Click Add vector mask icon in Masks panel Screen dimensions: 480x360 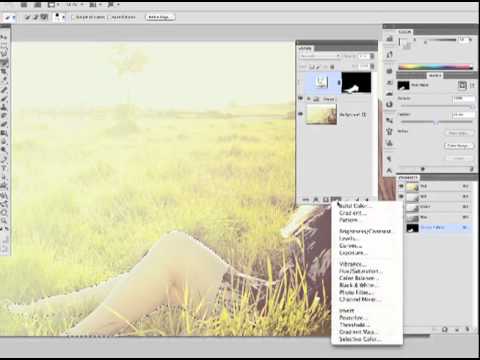point(472,86)
